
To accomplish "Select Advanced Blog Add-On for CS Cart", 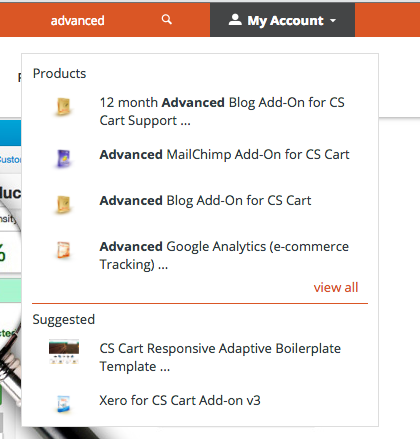I will click(205, 201).
